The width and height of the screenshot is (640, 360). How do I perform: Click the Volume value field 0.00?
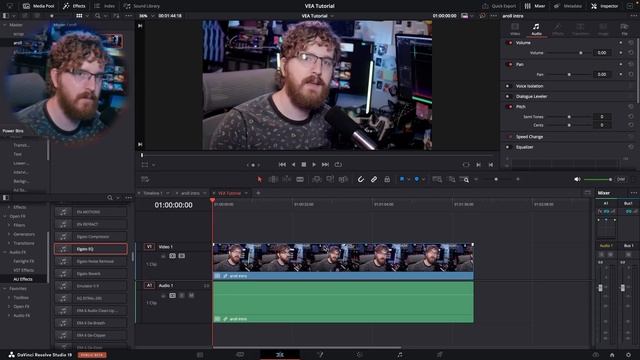click(x=602, y=53)
